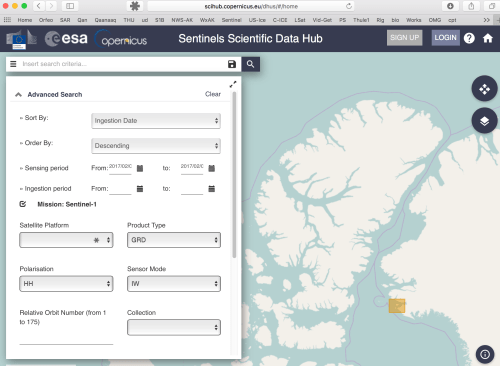Click the Relative Orbit Number input field
This screenshot has width=500, height=366.
coord(66,338)
